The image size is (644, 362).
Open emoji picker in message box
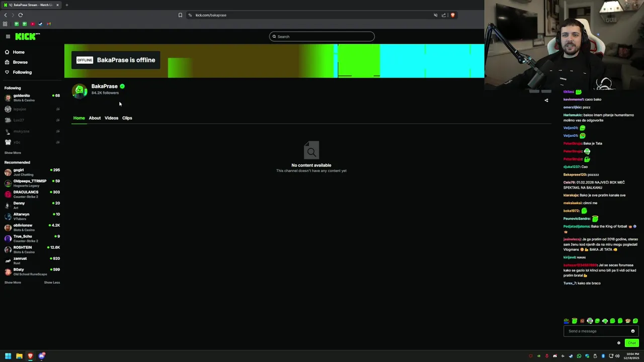click(x=633, y=331)
